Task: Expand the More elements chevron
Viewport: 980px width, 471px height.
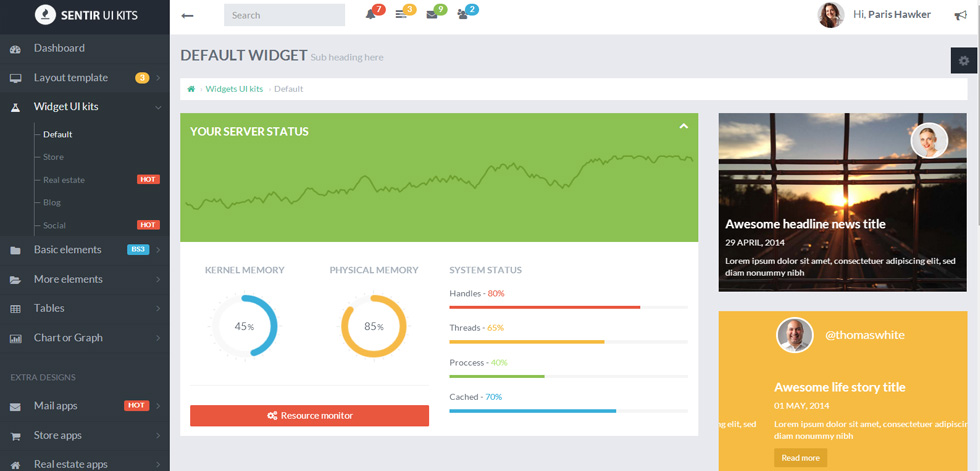Action: (x=158, y=279)
